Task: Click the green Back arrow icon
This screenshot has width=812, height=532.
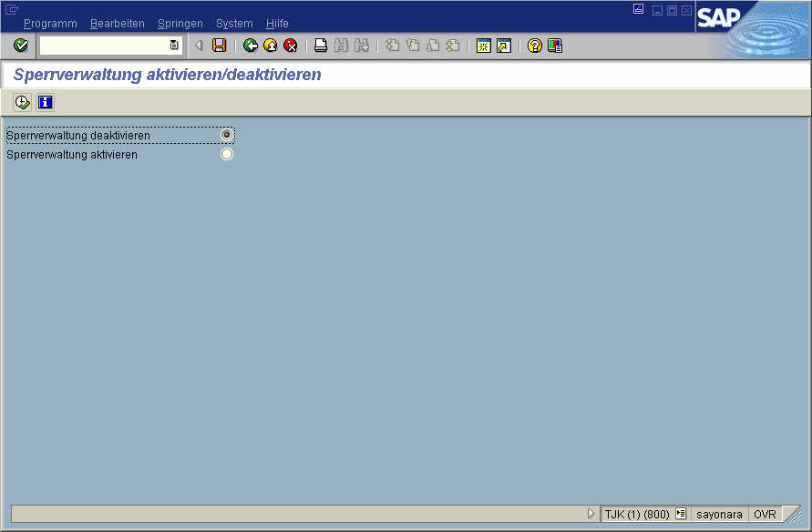Action: [x=251, y=46]
